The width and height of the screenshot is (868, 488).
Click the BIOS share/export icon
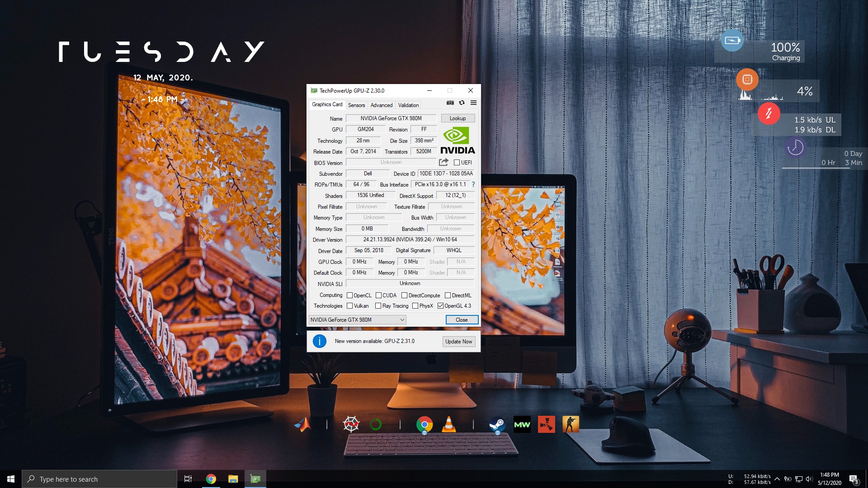click(443, 162)
